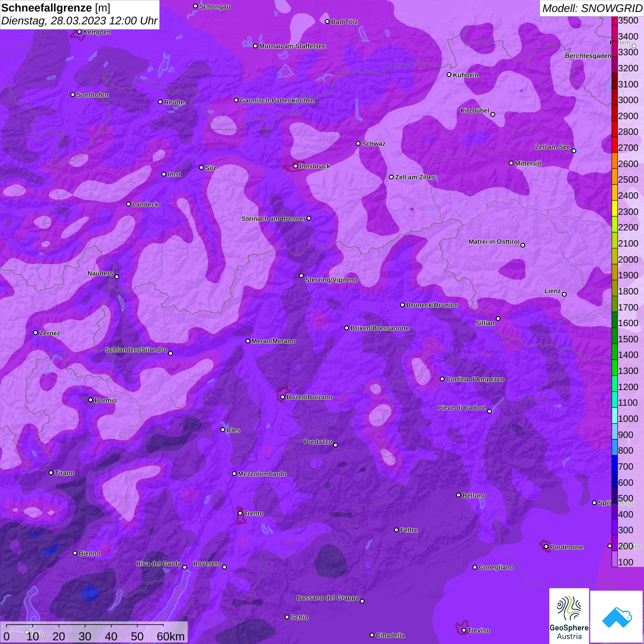Click the Garmisch-Partenkirchen label
Image resolution: width=644 pixels, height=644 pixels.
coord(277,100)
